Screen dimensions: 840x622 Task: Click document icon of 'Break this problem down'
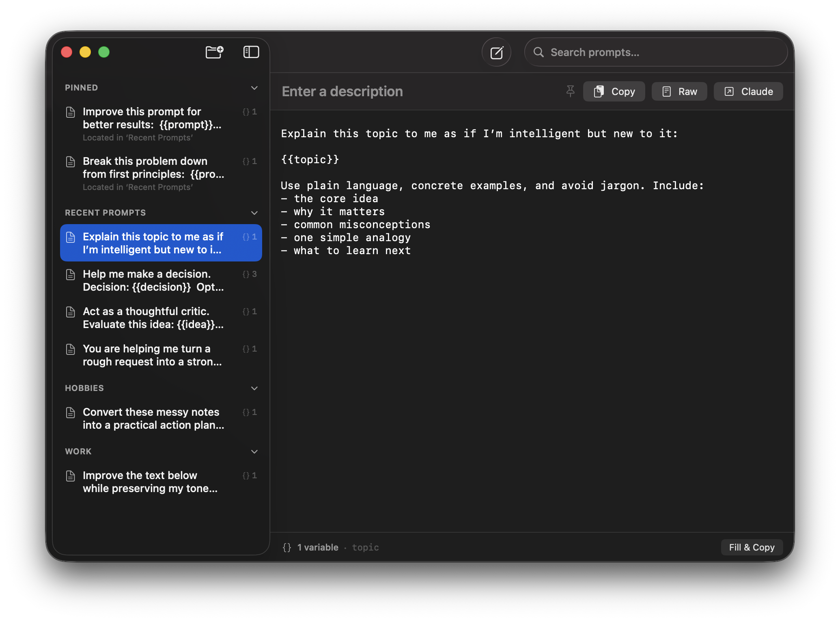(x=71, y=162)
